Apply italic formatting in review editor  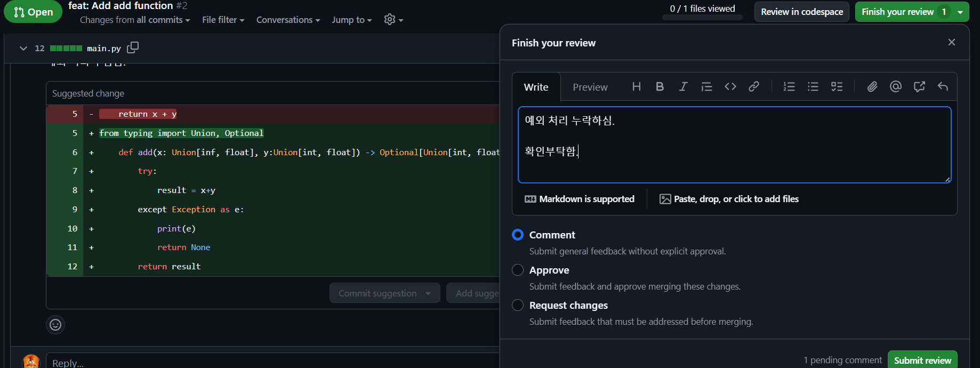[x=683, y=86]
